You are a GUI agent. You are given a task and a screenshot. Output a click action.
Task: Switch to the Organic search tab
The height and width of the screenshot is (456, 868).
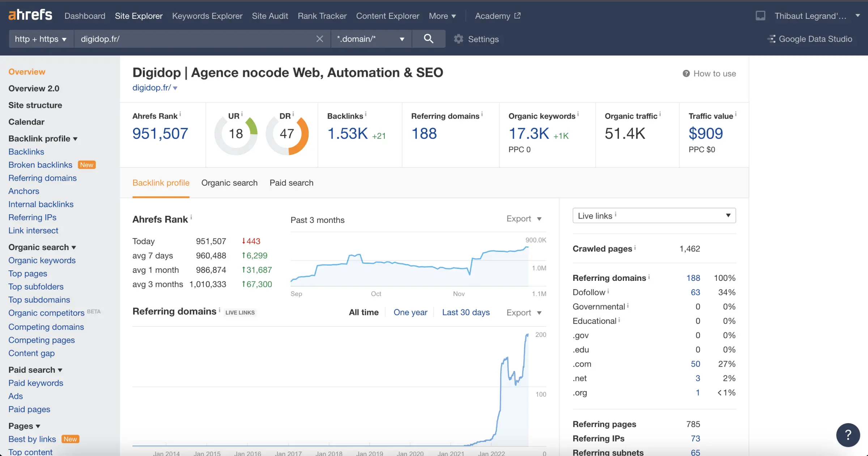229,183
